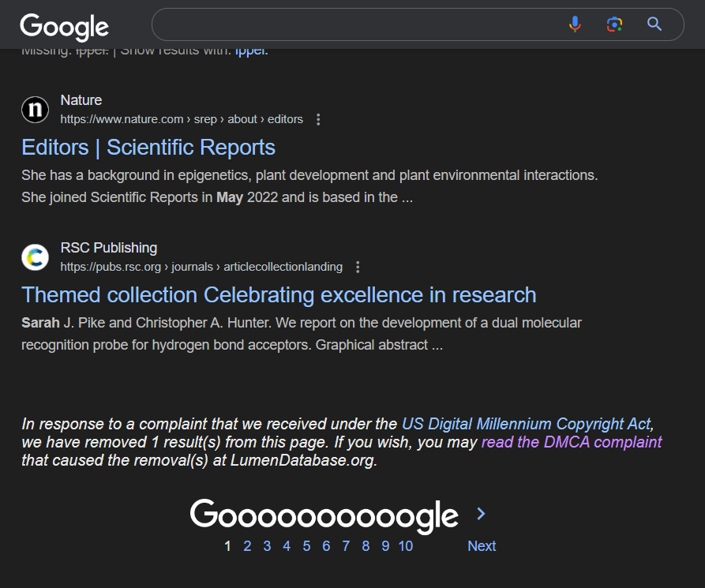Click the Next page text link
The width and height of the screenshot is (705, 588).
pos(482,546)
